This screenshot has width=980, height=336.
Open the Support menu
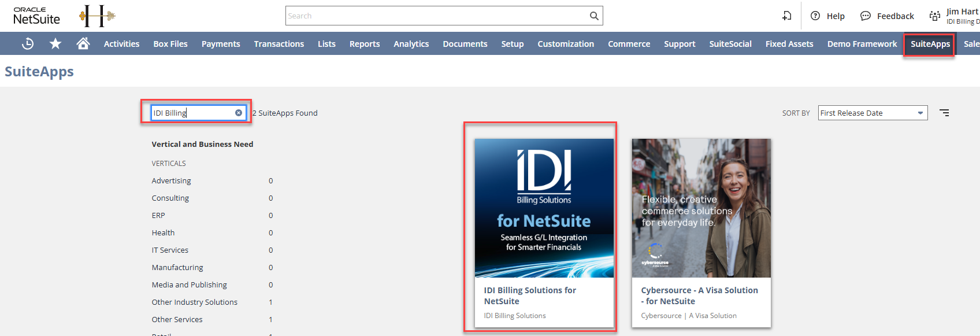[x=680, y=44]
